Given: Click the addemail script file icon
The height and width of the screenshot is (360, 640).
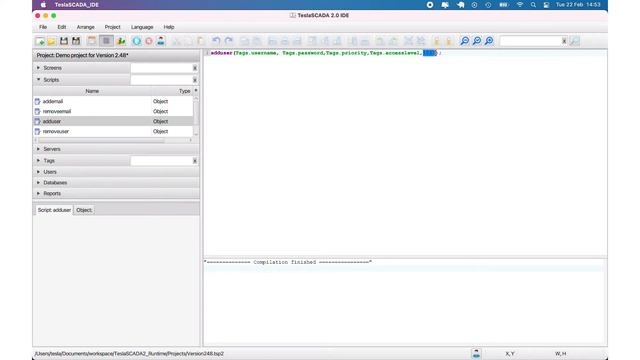Looking at the screenshot, I should tap(38, 101).
